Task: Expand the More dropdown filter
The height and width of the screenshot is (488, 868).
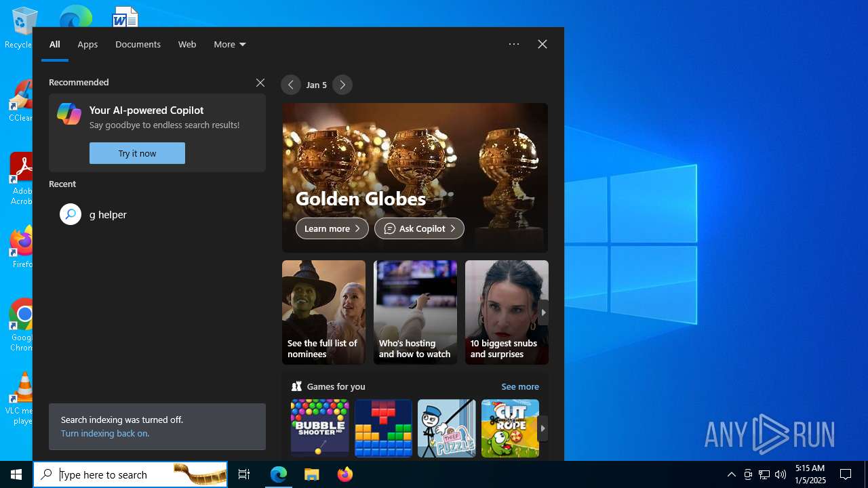Action: 230,44
